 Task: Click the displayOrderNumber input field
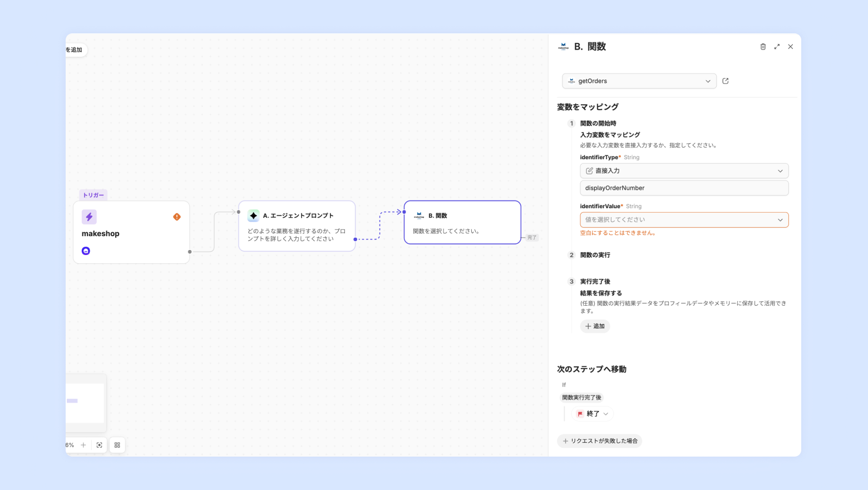(684, 188)
